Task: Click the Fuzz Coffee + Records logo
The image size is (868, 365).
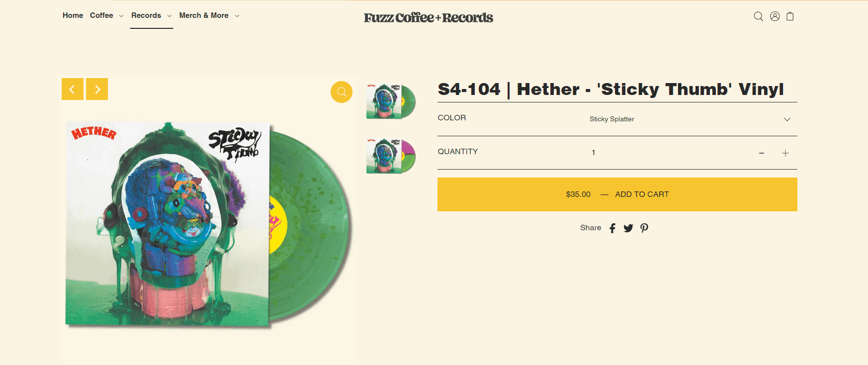Action: tap(429, 18)
